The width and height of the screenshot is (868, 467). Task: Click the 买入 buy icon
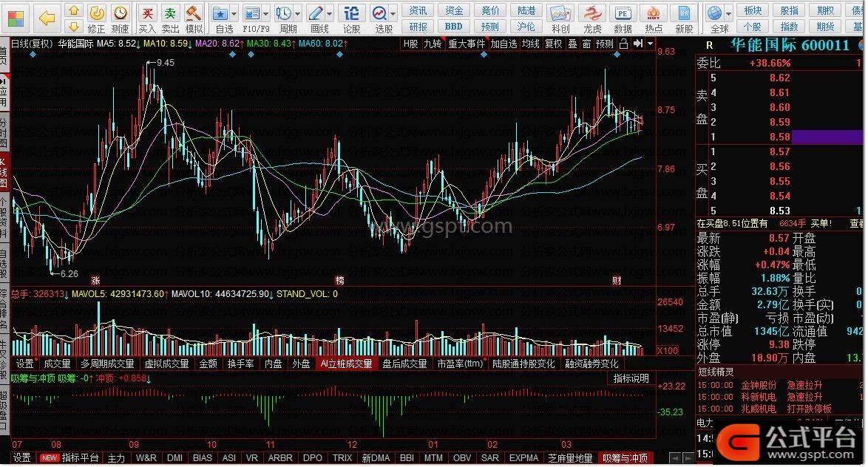pos(146,18)
